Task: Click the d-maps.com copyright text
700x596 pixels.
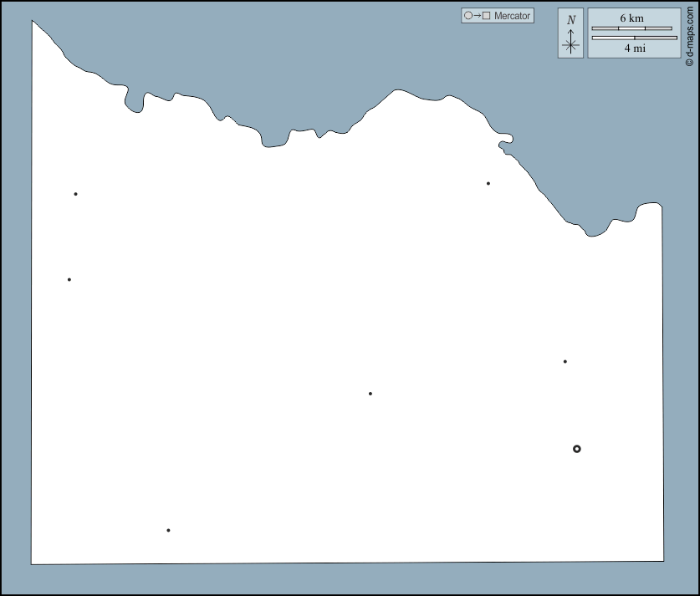Action: pos(689,33)
